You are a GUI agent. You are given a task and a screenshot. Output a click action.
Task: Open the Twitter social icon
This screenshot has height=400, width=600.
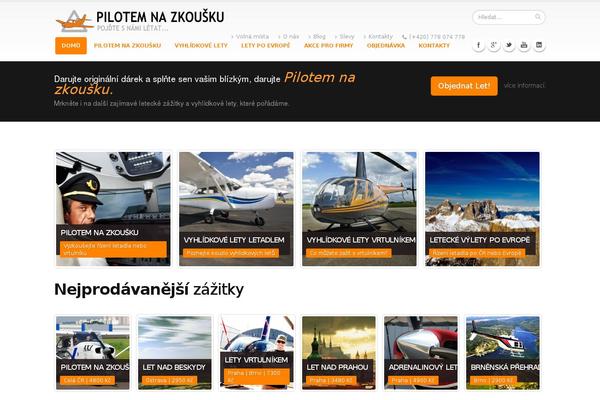click(509, 45)
